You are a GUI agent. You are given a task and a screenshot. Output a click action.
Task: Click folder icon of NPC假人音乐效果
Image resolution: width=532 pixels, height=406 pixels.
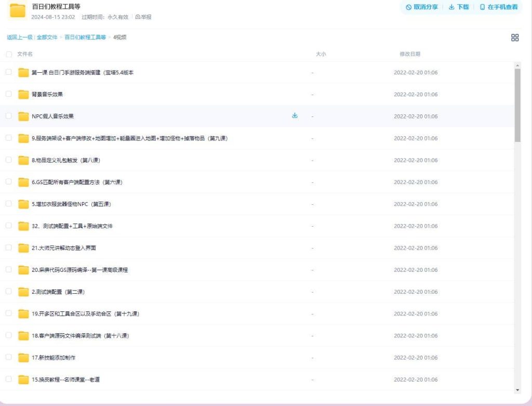23,116
